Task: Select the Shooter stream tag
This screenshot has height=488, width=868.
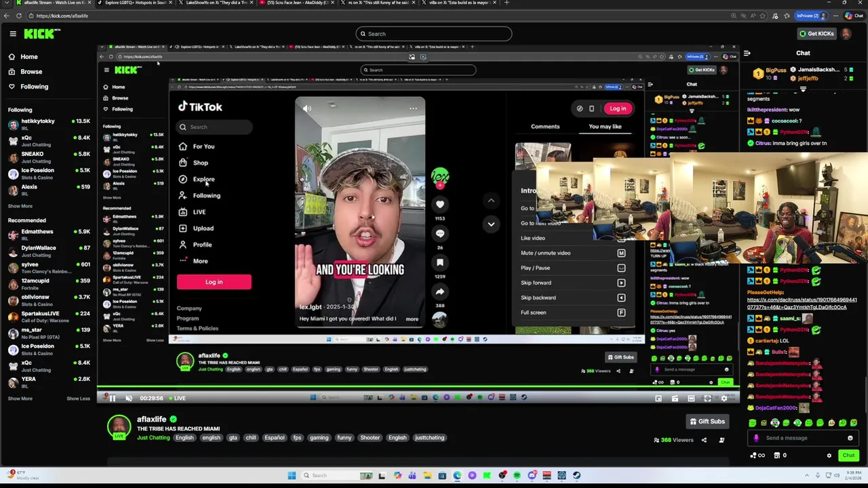Action: click(x=370, y=438)
